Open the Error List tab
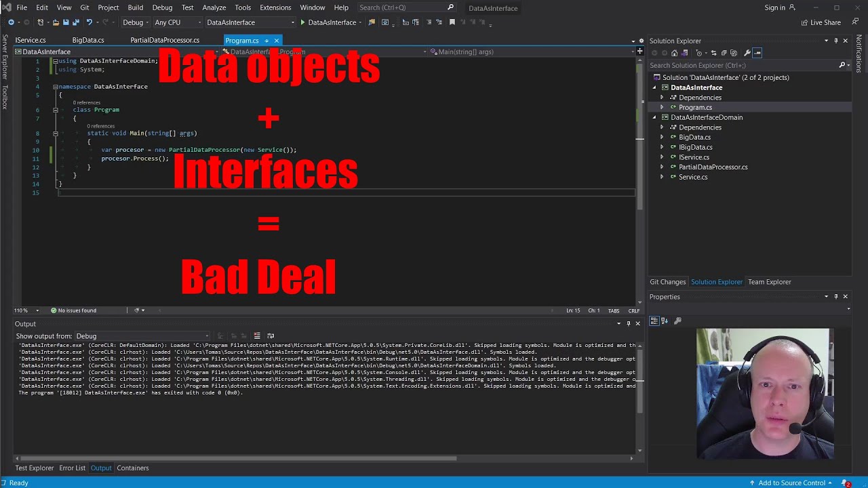This screenshot has width=868, height=488. point(72,468)
